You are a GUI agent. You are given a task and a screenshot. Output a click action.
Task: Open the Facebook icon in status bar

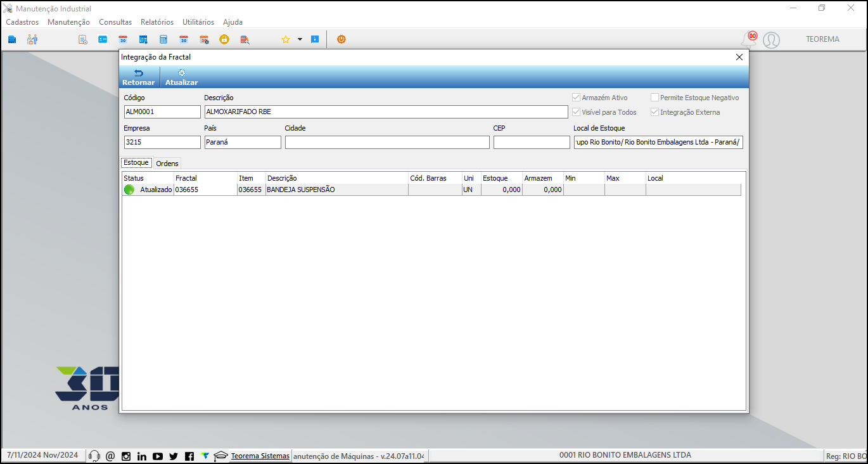tap(189, 456)
